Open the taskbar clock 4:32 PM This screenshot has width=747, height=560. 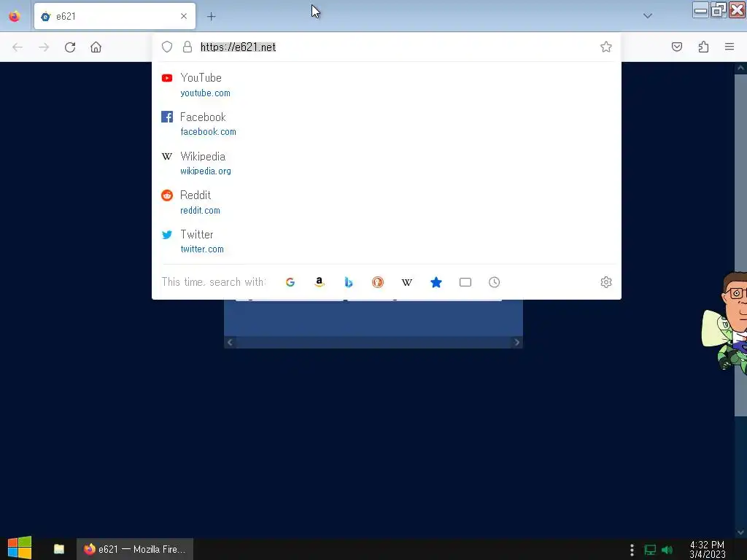point(708,549)
